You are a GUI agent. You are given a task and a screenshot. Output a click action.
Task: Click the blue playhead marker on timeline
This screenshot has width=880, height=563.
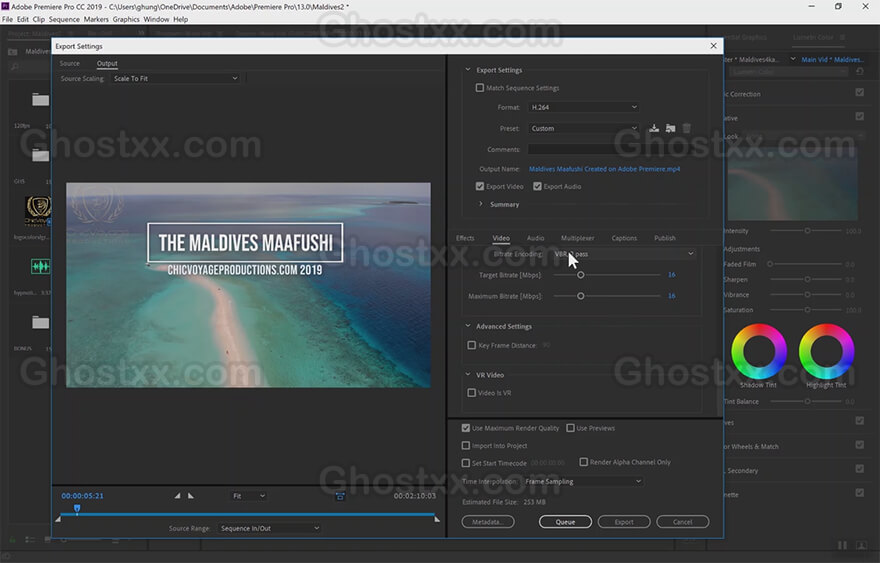[x=77, y=509]
